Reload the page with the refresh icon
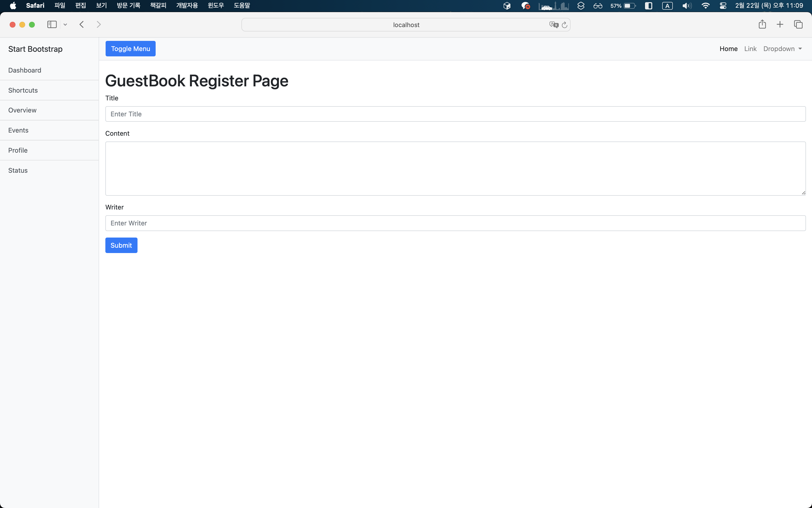This screenshot has height=508, width=812. pyautogui.click(x=564, y=25)
